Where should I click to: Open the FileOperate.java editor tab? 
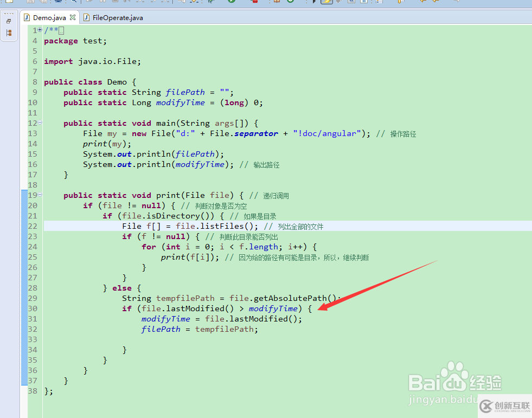click(x=114, y=18)
